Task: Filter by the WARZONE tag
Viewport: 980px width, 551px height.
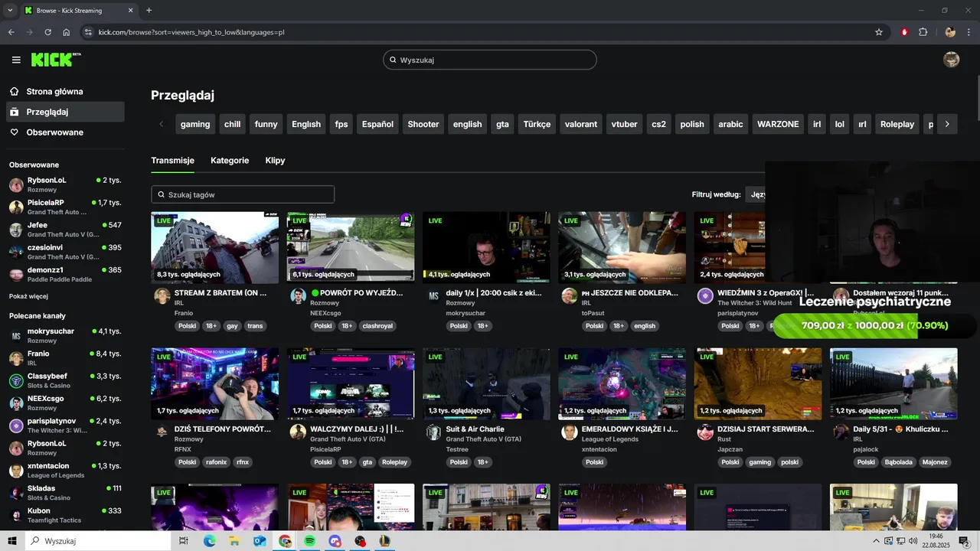Action: [778, 124]
